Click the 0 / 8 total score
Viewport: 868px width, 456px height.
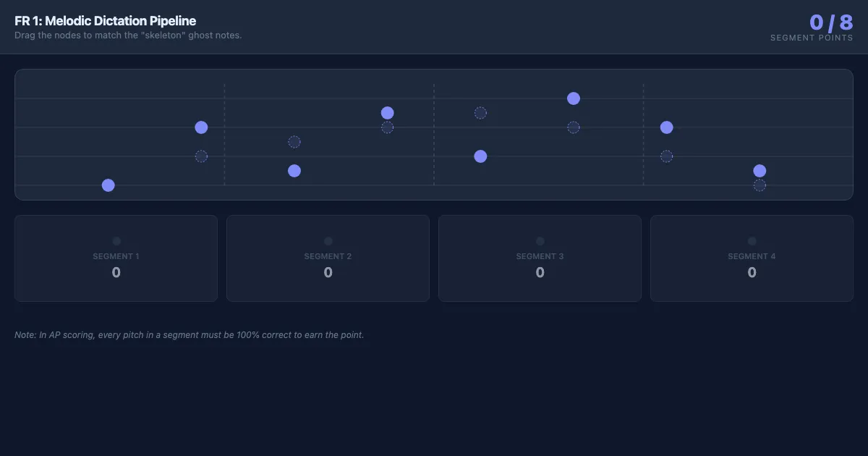click(831, 22)
